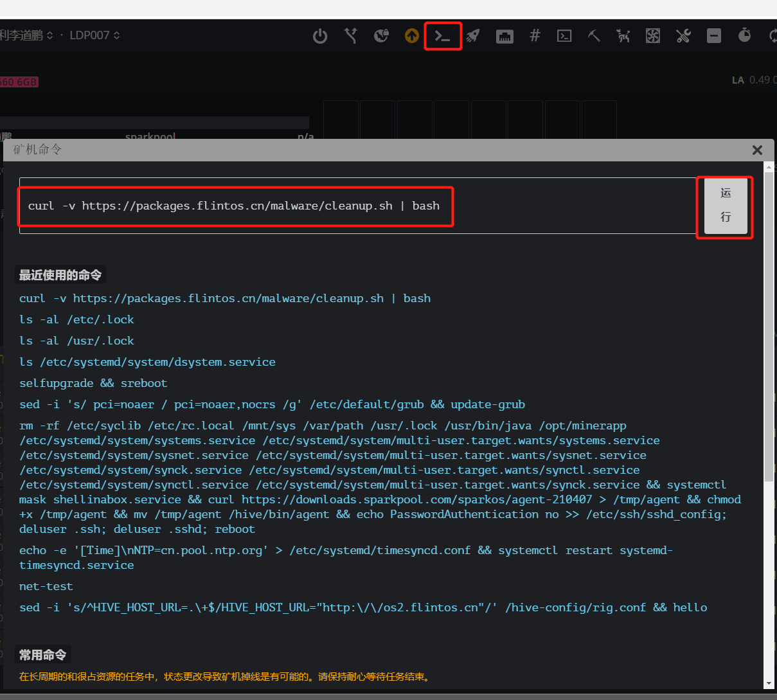Open the remote shell console icon
Screen dimensions: 777x700
coord(443,35)
